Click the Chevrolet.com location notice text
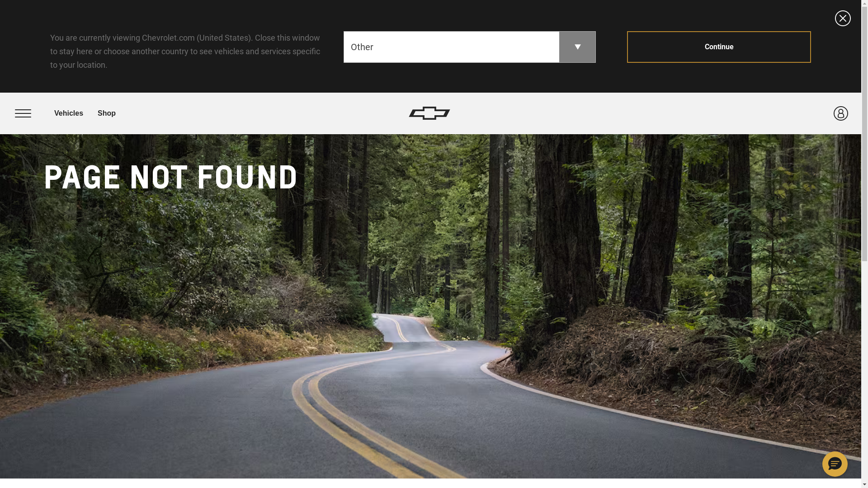The height and width of the screenshot is (488, 868). click(185, 52)
